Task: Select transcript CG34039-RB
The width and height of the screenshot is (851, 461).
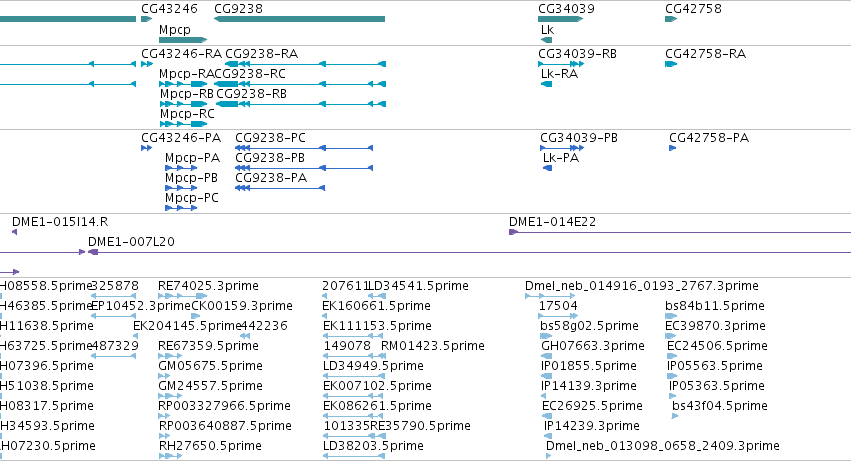Action: click(x=577, y=54)
